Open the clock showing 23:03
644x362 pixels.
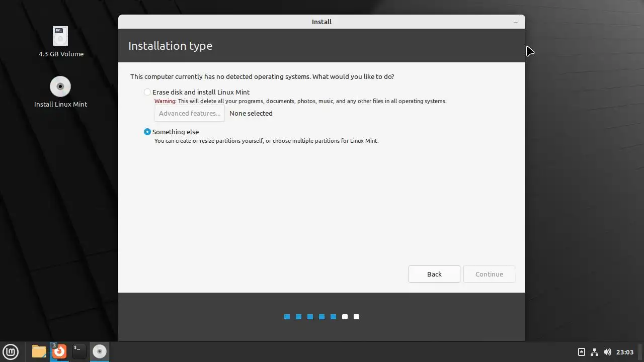[x=625, y=352]
